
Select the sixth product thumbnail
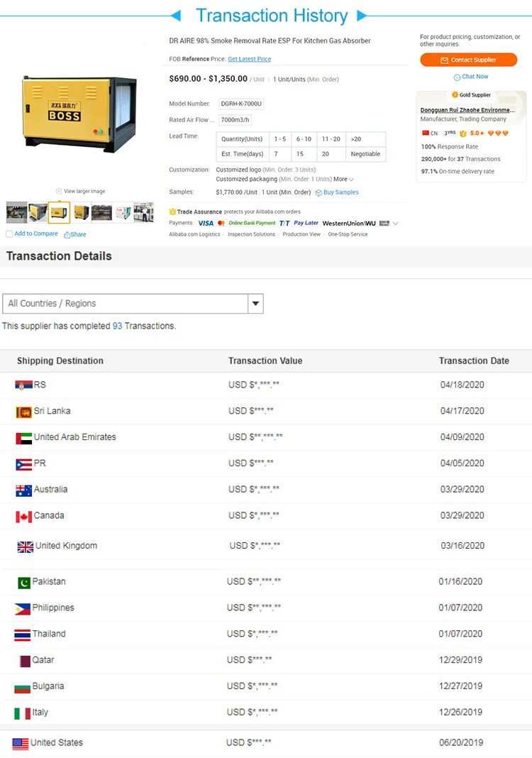click(x=123, y=213)
